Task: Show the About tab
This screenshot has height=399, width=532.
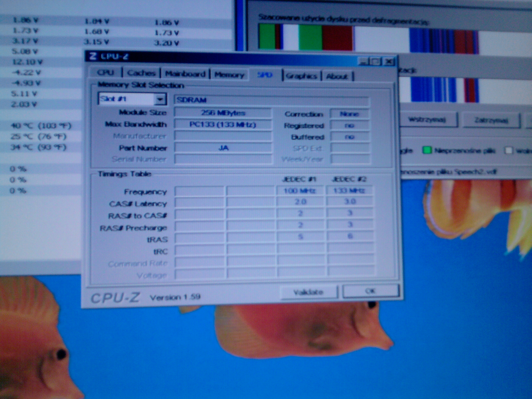Action: (337, 76)
